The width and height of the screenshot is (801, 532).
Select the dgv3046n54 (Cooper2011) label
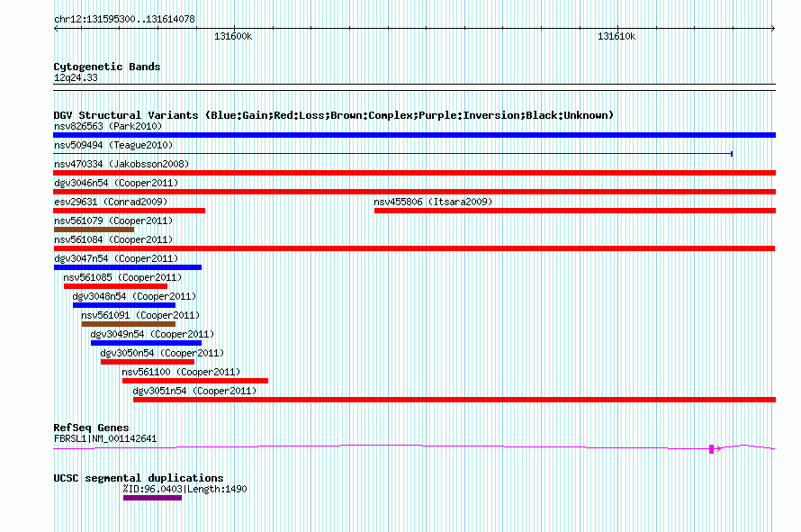[116, 183]
